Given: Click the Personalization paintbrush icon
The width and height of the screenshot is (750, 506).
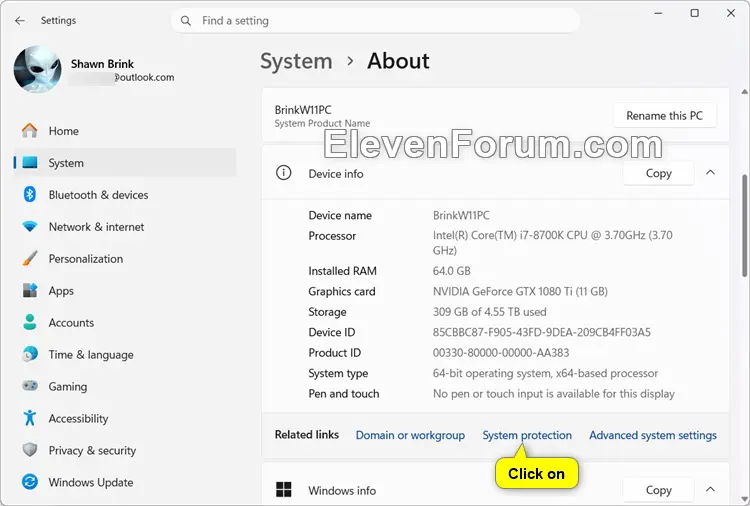Looking at the screenshot, I should [x=30, y=259].
